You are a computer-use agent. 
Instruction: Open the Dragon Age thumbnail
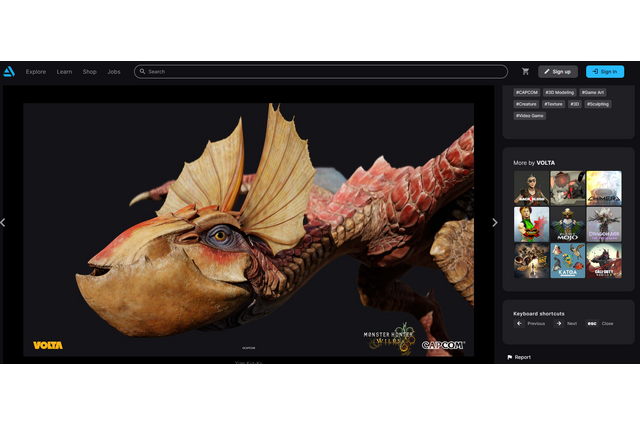pyautogui.click(x=604, y=224)
